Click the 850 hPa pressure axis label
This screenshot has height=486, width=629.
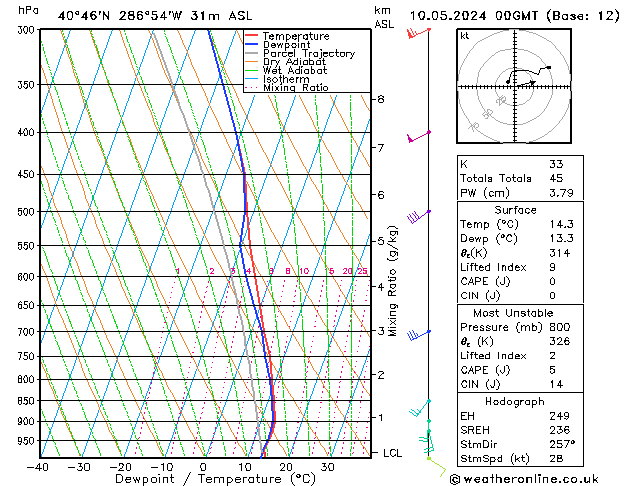[x=28, y=401]
